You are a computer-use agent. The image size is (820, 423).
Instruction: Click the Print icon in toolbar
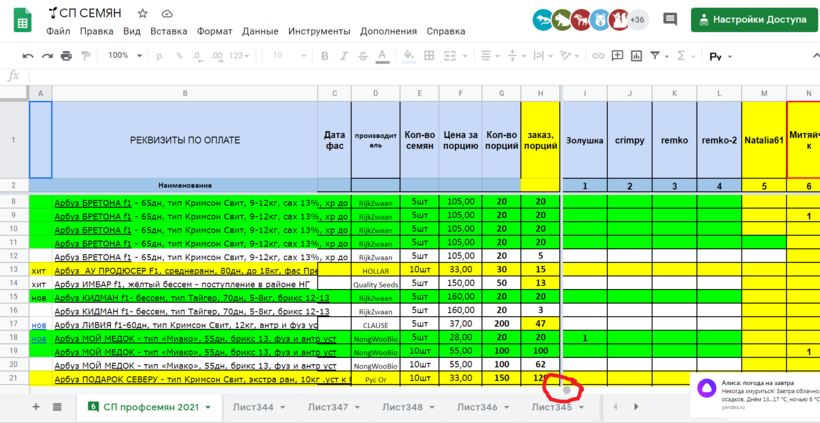pos(66,56)
